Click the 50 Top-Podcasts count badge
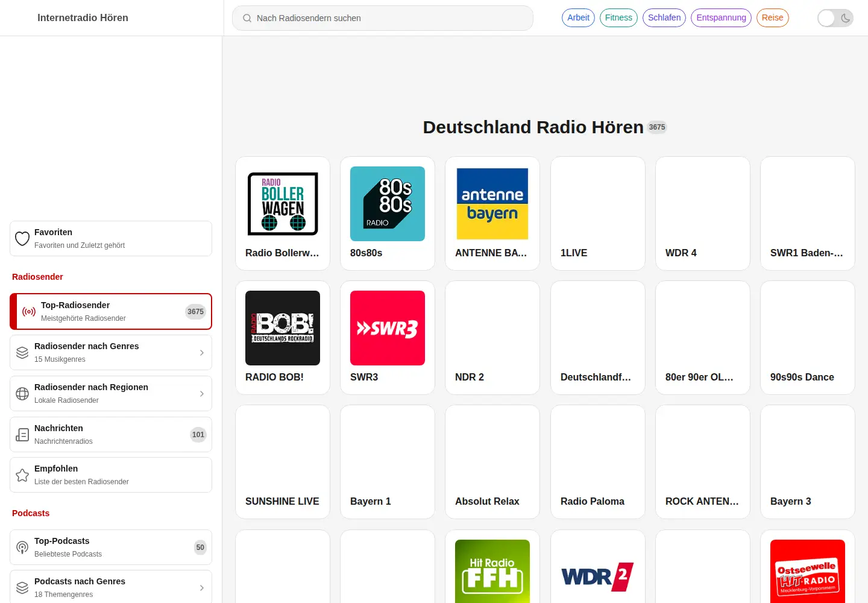 pyautogui.click(x=200, y=548)
